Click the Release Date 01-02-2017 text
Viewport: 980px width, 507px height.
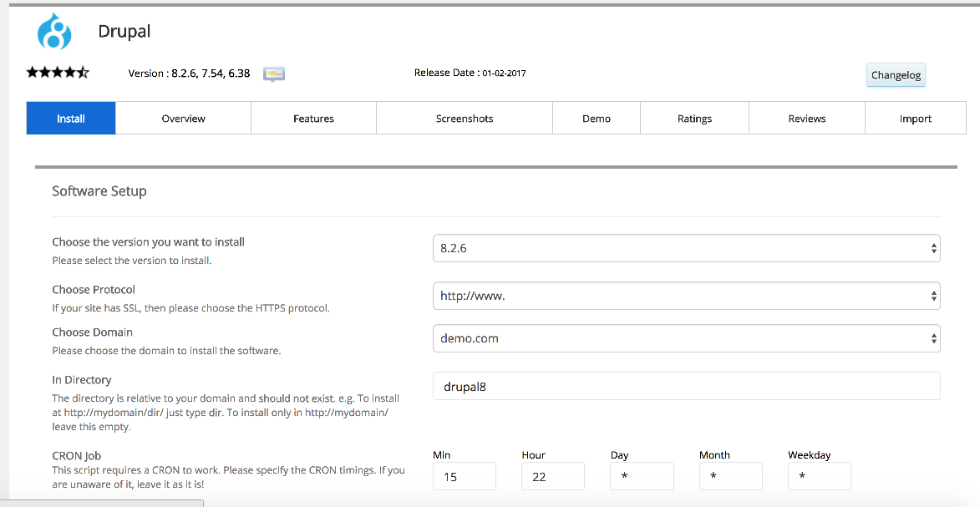[470, 73]
